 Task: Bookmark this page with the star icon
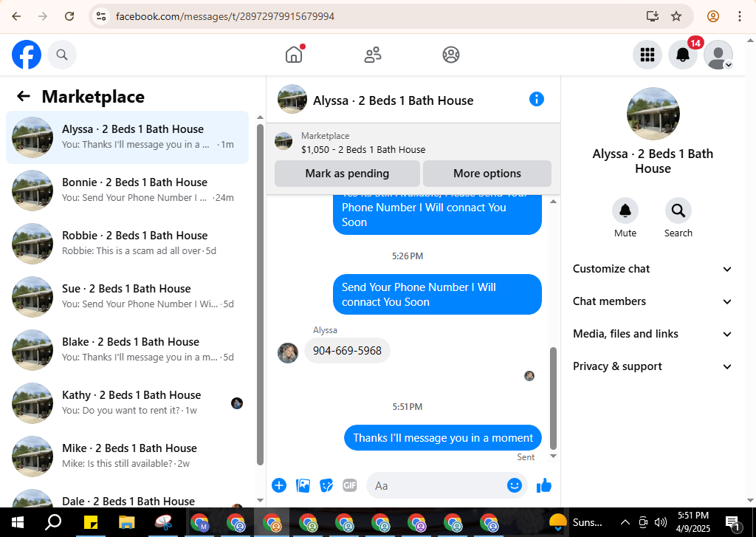[676, 16]
